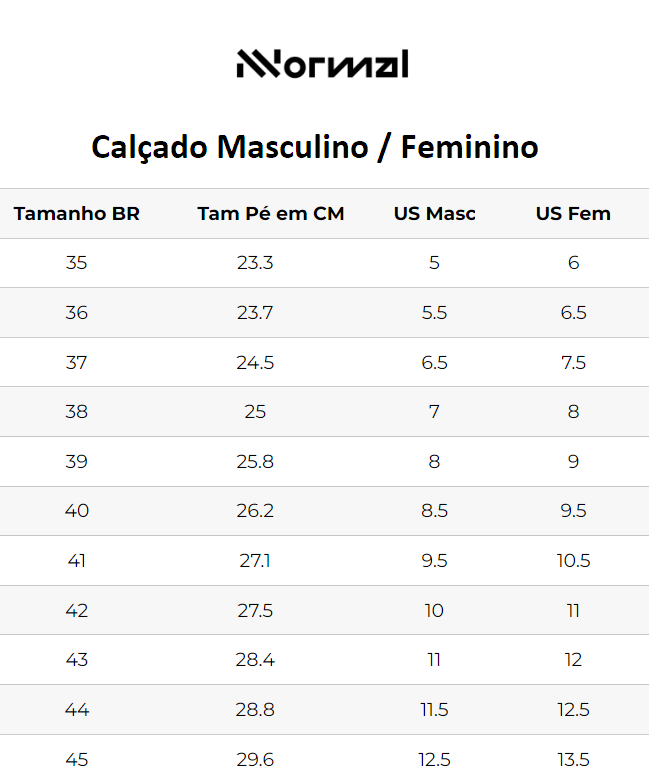This screenshot has width=649, height=783.
Task: Click the US Fem column header
Action: coord(573,213)
